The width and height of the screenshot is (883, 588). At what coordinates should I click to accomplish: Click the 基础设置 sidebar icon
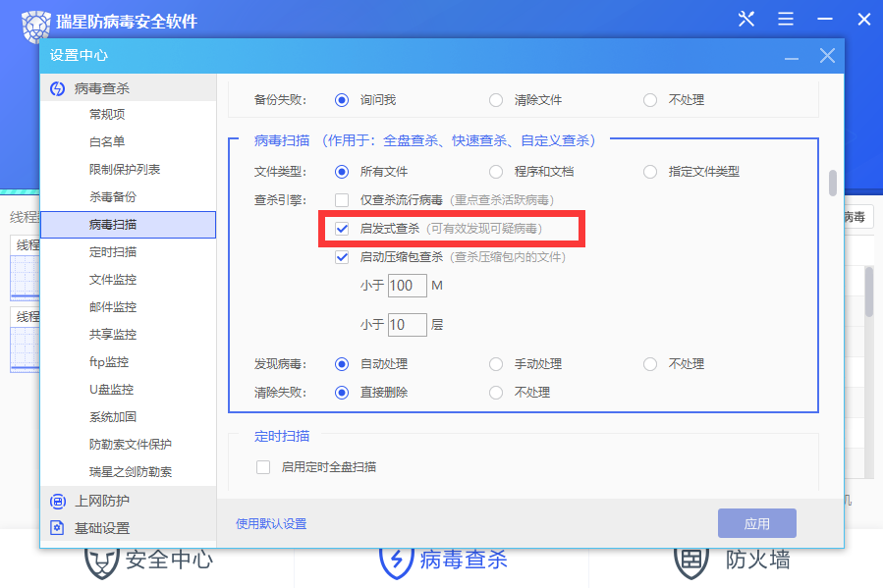(57, 528)
